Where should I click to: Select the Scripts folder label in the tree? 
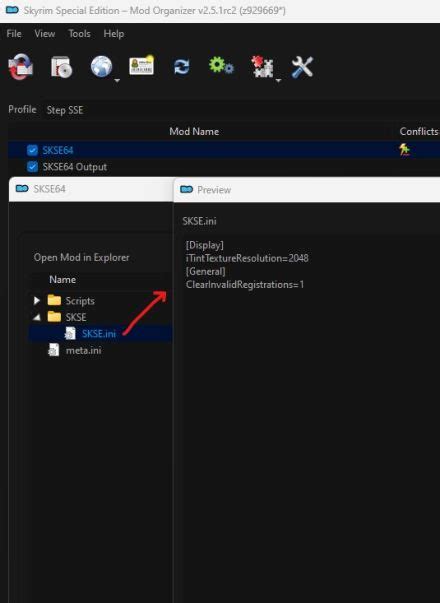(80, 301)
